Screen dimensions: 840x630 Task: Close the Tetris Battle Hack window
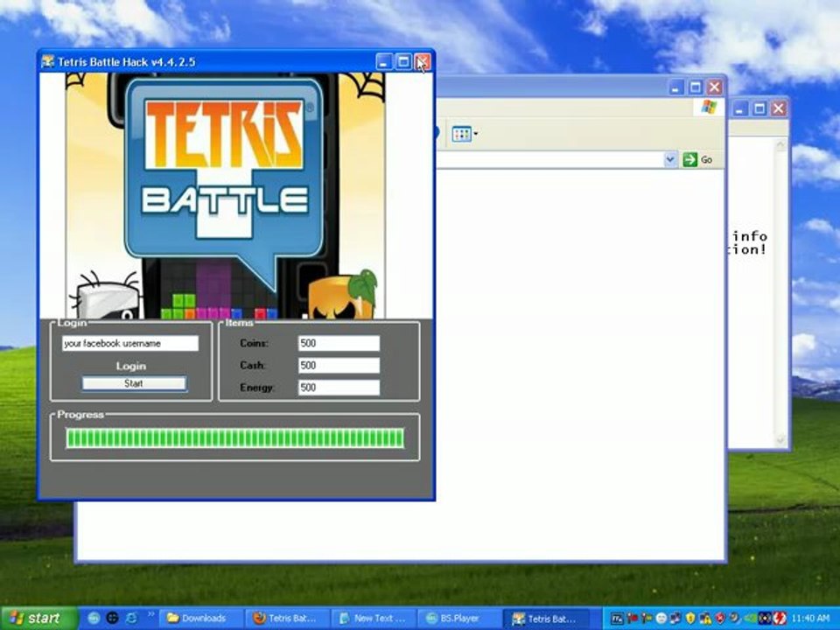[423, 62]
